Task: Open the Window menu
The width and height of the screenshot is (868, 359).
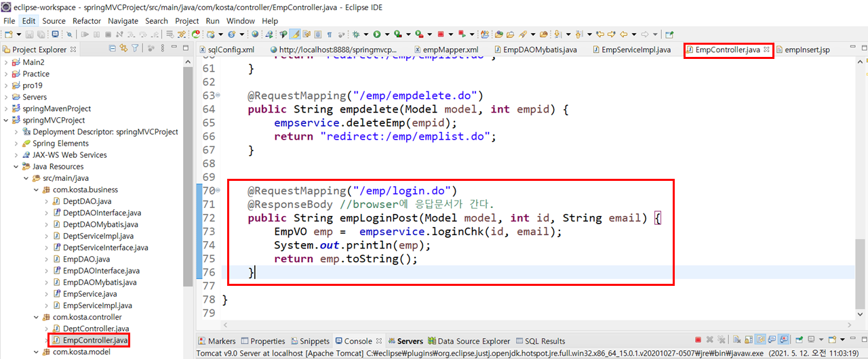Action: tap(241, 21)
